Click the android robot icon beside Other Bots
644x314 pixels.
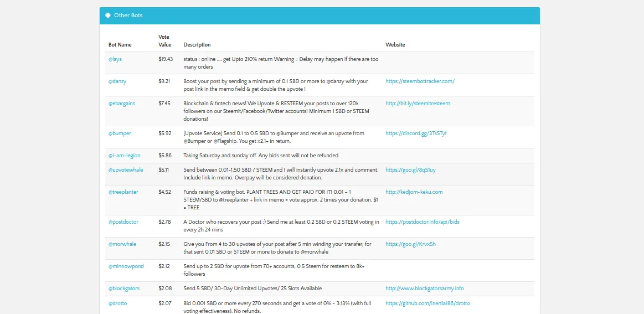(108, 16)
